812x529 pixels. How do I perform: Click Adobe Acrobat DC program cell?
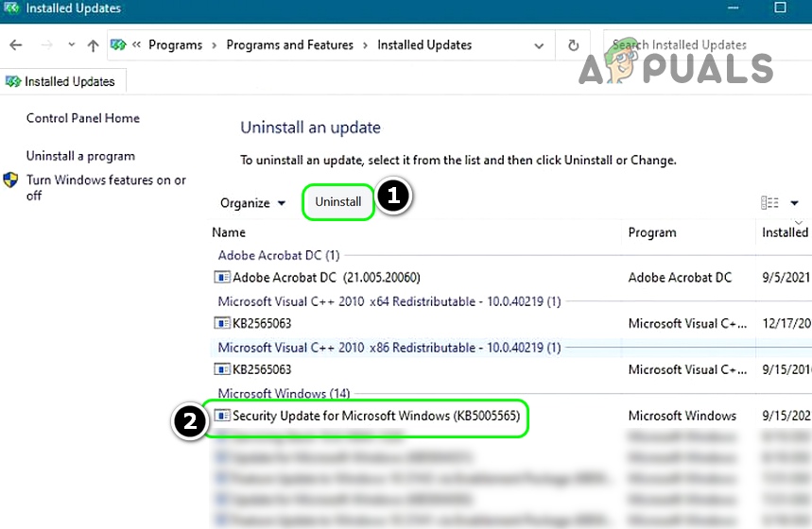[x=680, y=278]
